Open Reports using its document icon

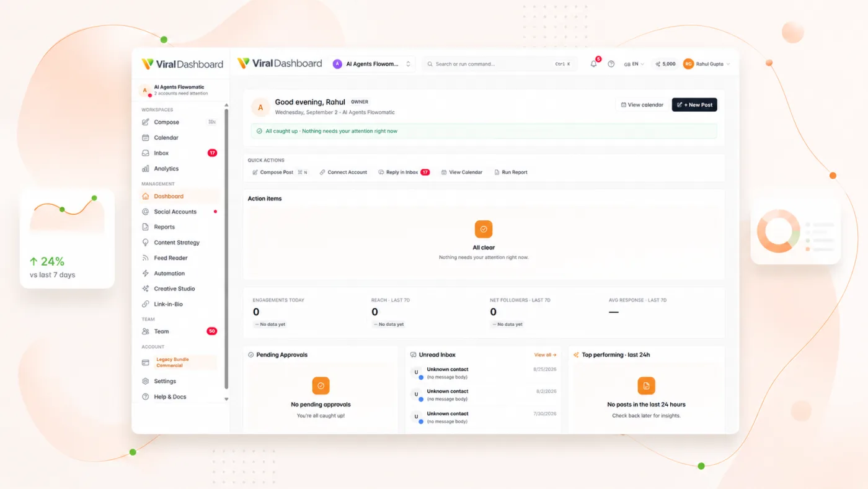(x=146, y=227)
